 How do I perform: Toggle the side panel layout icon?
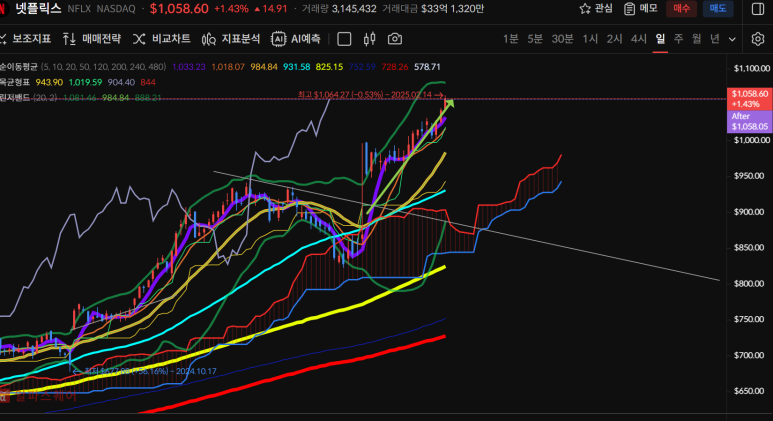[758, 9]
